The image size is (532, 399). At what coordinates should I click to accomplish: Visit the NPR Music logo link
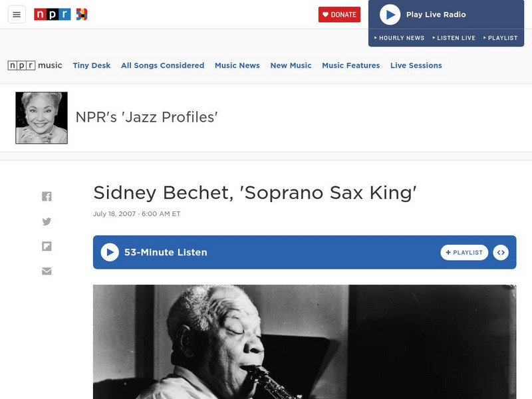click(35, 66)
